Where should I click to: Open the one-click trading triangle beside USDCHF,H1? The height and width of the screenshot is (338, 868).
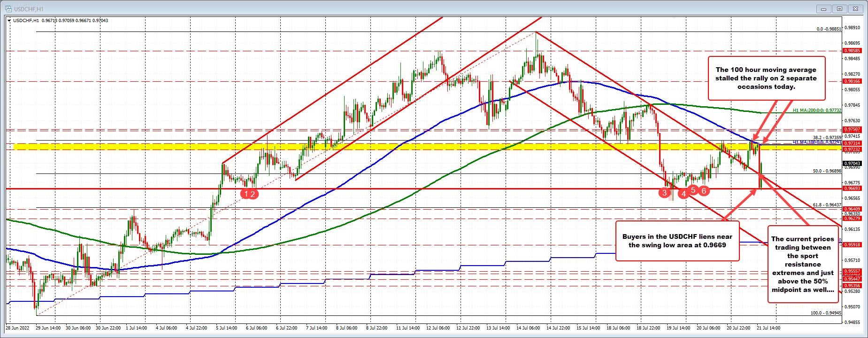(9, 20)
